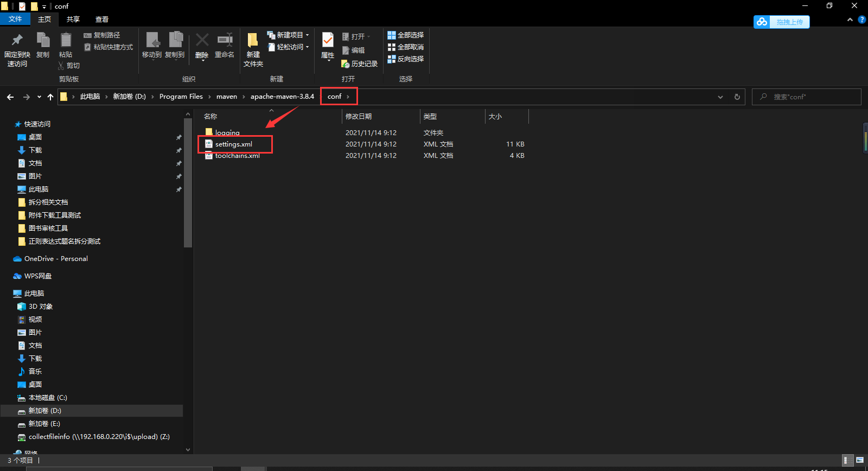Click 此电脑 in the address breadcrumb

(90, 97)
